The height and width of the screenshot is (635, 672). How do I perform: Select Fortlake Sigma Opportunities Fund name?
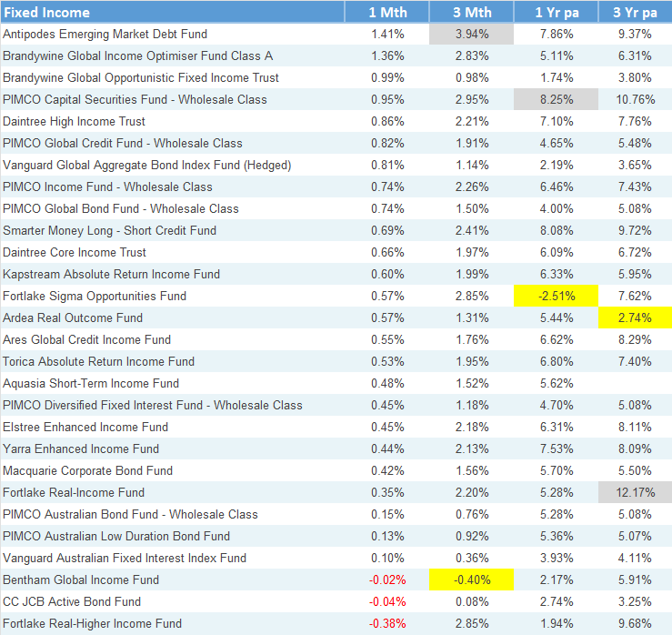(95, 297)
